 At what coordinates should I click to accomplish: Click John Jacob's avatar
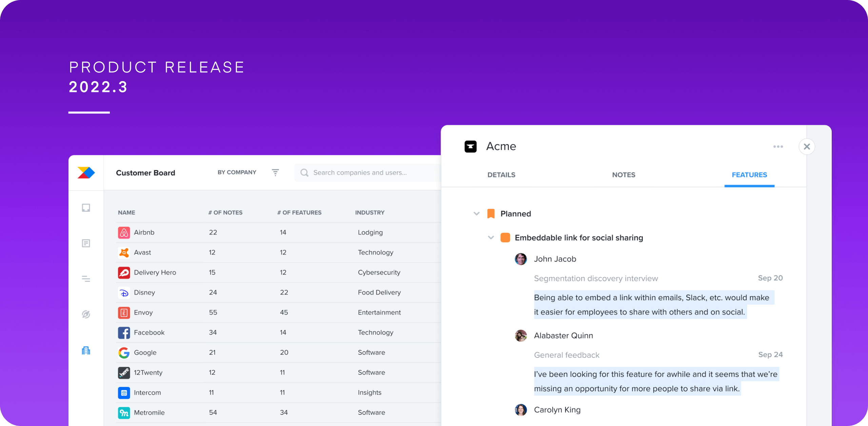521,259
